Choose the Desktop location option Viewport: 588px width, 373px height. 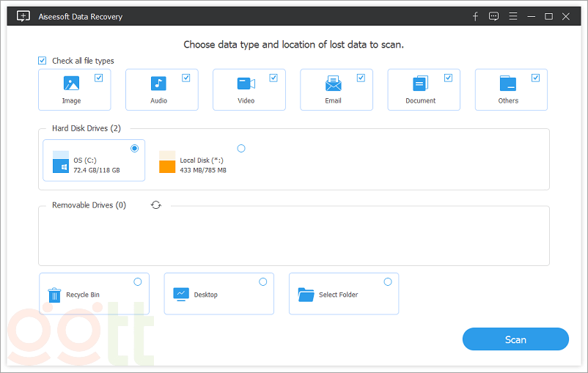click(x=263, y=281)
